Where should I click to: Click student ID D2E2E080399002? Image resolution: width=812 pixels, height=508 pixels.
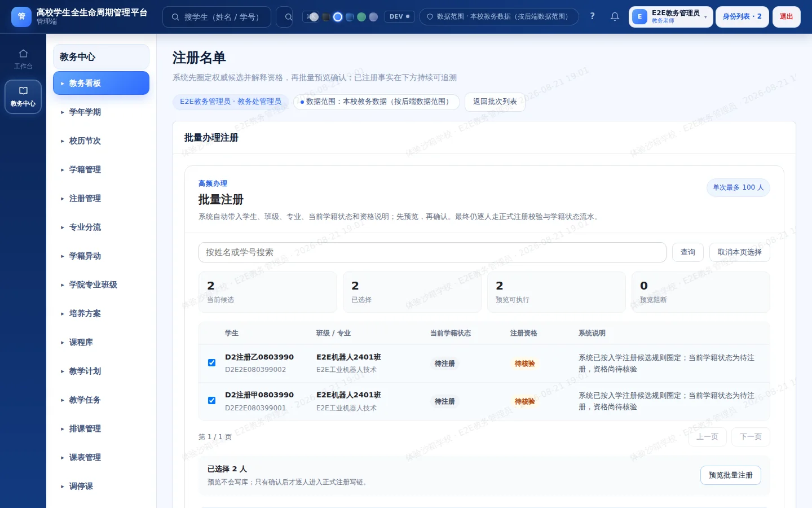coord(255,370)
